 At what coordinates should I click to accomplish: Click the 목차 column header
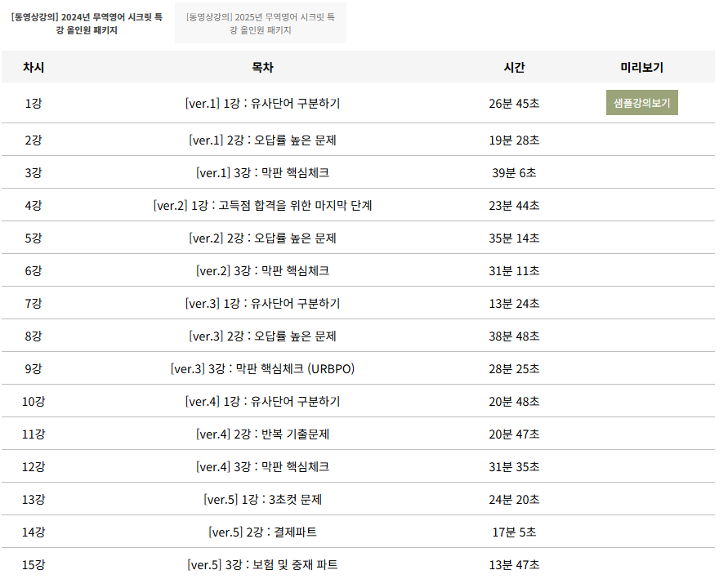262,67
